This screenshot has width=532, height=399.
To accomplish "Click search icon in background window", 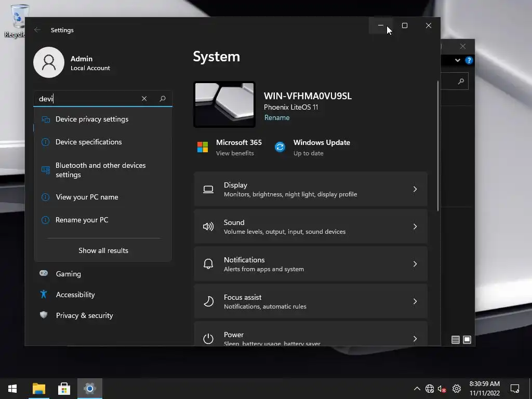I will (x=461, y=81).
